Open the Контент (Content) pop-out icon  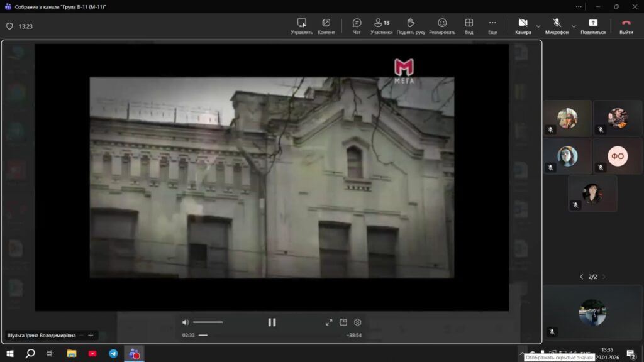[x=326, y=26]
